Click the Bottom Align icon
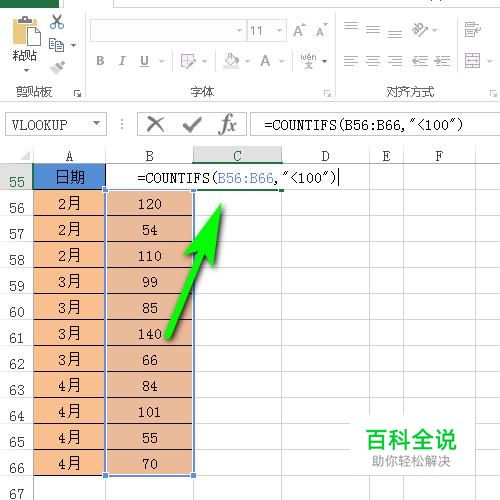The image size is (500, 500). point(395,33)
